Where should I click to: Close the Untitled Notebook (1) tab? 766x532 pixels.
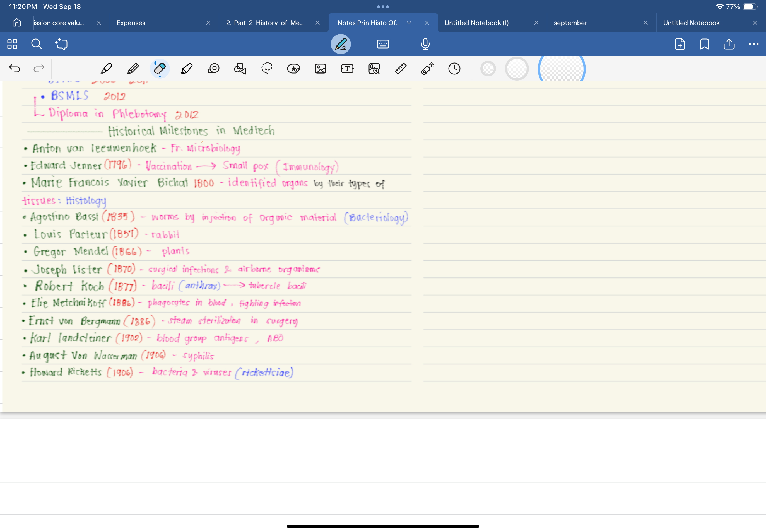536,23
